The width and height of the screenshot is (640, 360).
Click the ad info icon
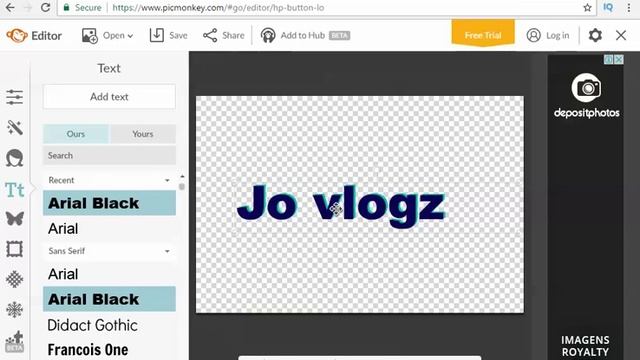(609, 60)
